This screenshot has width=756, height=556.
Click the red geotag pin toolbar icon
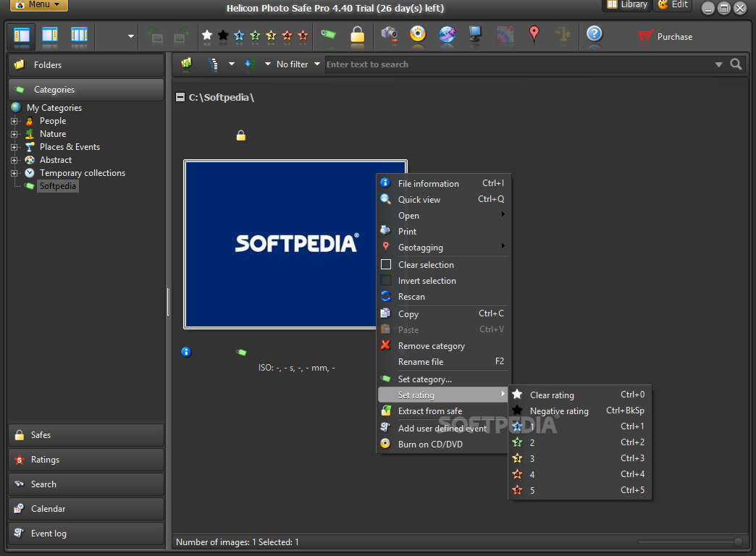(534, 34)
